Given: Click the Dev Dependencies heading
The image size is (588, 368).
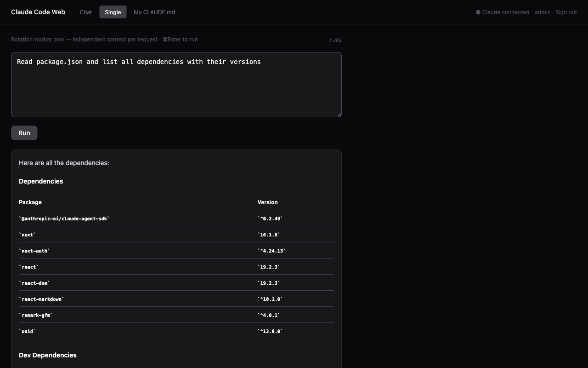Looking at the screenshot, I should (x=48, y=355).
